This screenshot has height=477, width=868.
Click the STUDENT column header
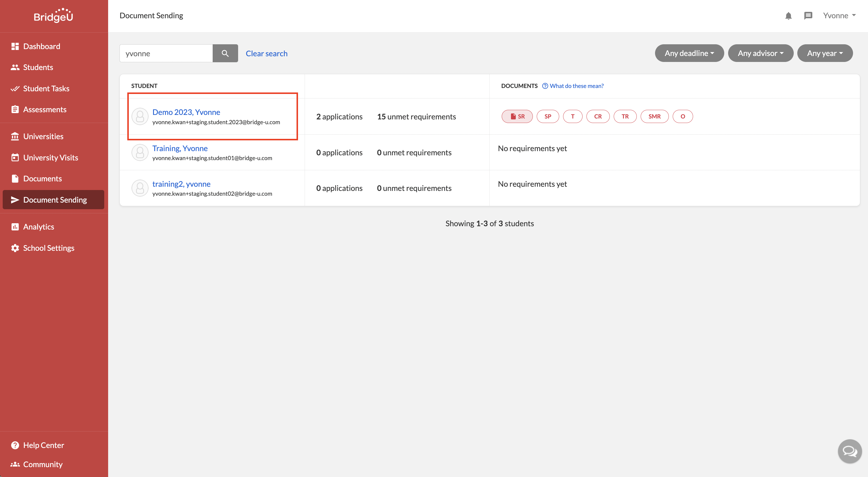tap(144, 86)
